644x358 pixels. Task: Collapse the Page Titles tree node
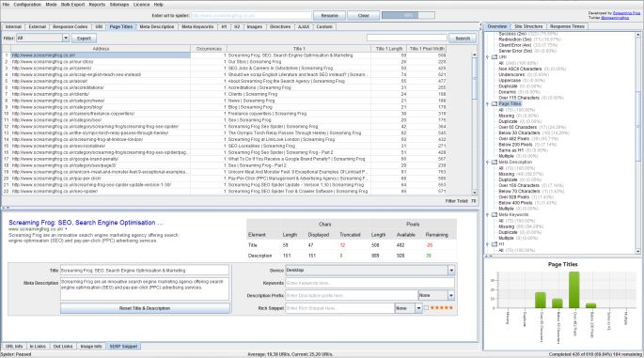(x=488, y=104)
